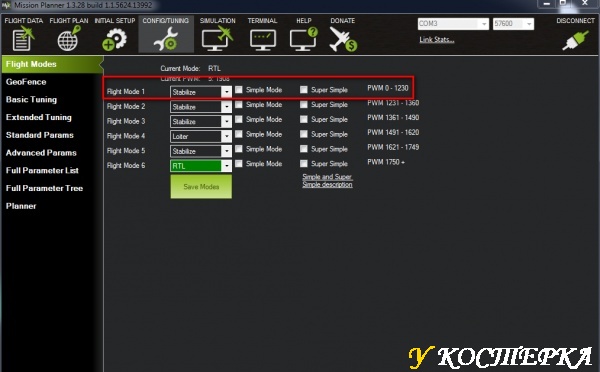Screen dimensions: 600x372
Task: Expand the Flight Mode 6 RTL dropdown
Action: click(x=227, y=166)
